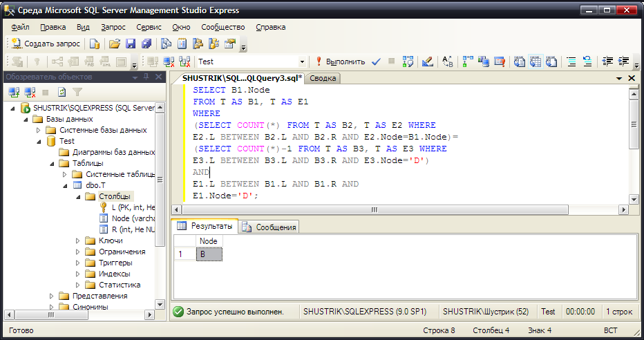Click Connect icon in Object Explorer
Viewport: 644px width, 340px height.
tap(15, 92)
